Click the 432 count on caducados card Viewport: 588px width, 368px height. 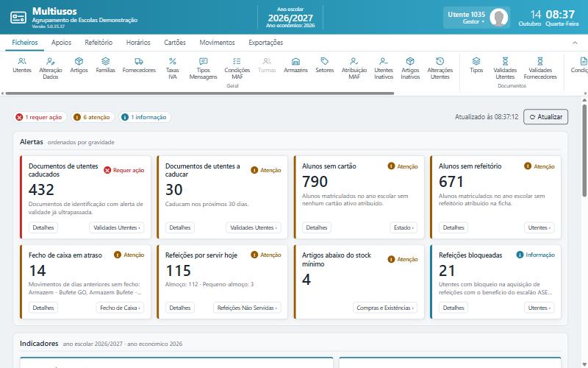[x=41, y=190]
